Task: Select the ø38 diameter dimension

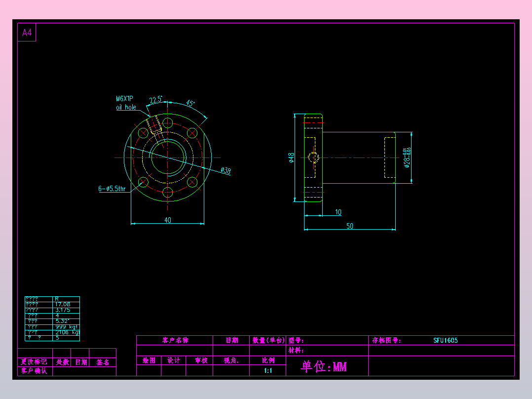Action: coord(226,170)
